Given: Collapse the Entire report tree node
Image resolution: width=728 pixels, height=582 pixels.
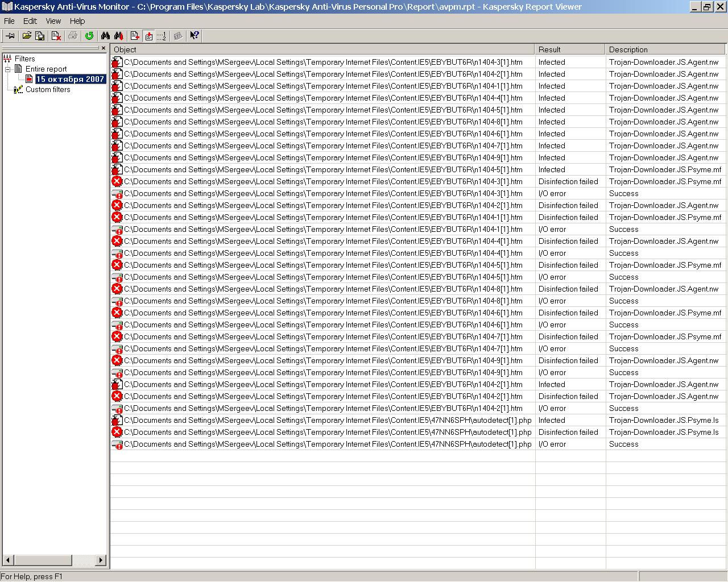Looking at the screenshot, I should 8,69.
